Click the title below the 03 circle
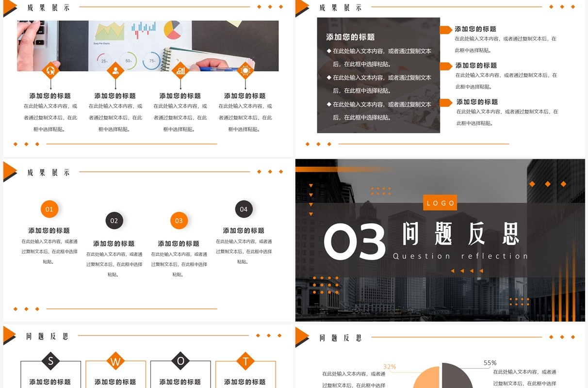Viewport: 588px width, 388px height. coord(179,243)
